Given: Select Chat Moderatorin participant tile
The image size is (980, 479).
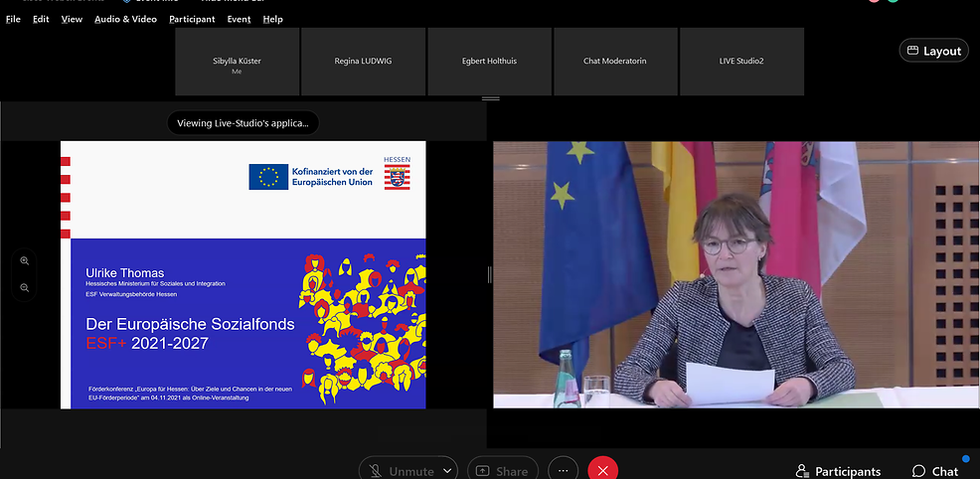Looking at the screenshot, I should click(x=615, y=62).
